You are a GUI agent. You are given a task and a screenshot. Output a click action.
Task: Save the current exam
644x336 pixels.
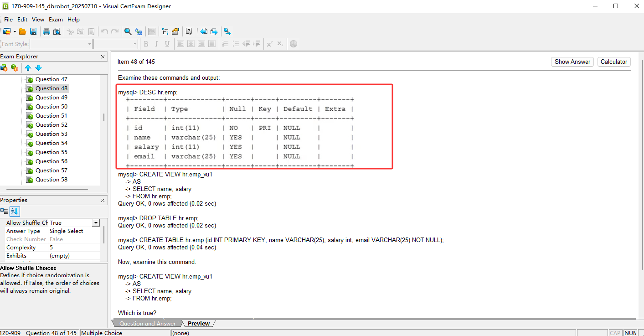tap(33, 31)
